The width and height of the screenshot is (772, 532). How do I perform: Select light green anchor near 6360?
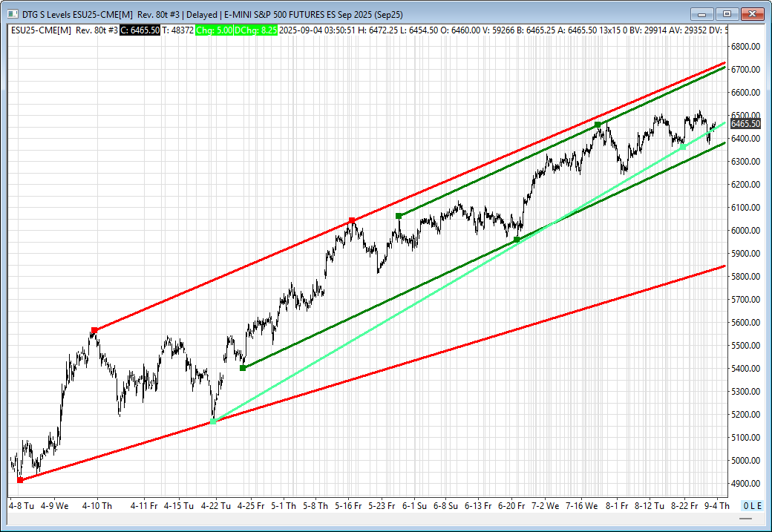pos(682,147)
